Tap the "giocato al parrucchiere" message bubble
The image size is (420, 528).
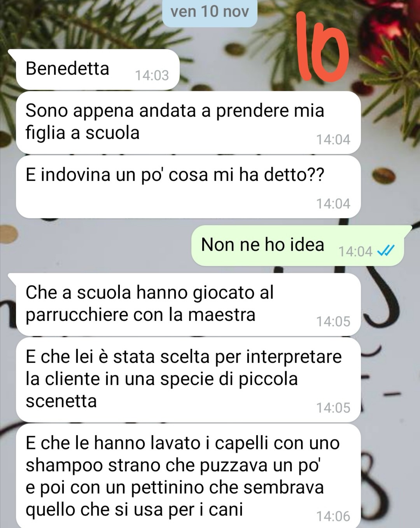pyautogui.click(x=187, y=304)
